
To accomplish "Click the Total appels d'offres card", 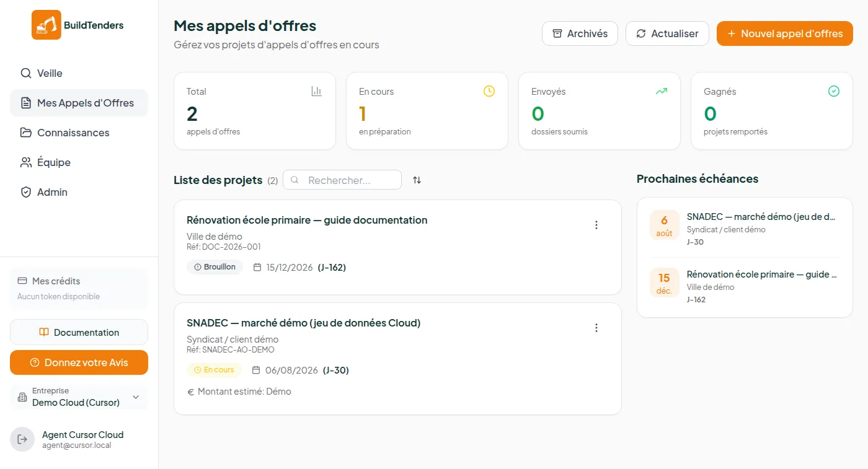I will point(255,111).
